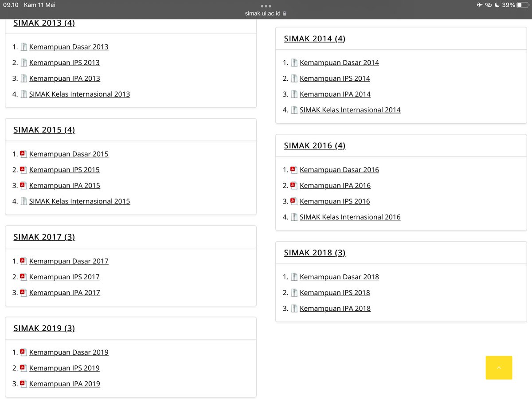The image size is (532, 399).
Task: Open the SIMAK 2017 (3) heading link
Action: pyautogui.click(x=44, y=237)
